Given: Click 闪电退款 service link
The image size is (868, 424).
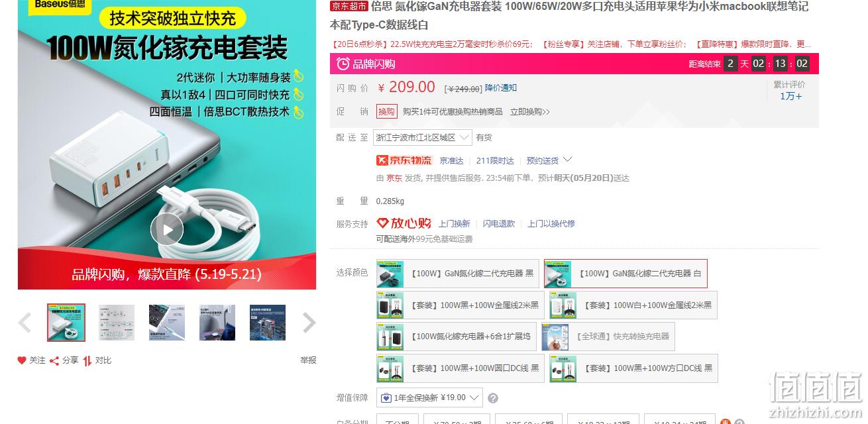Looking at the screenshot, I should (499, 224).
